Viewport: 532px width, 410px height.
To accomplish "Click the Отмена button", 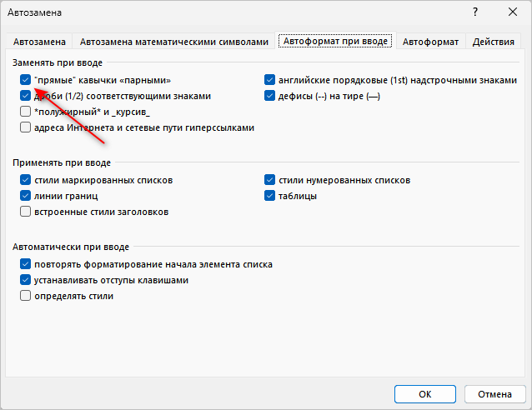I will [494, 394].
